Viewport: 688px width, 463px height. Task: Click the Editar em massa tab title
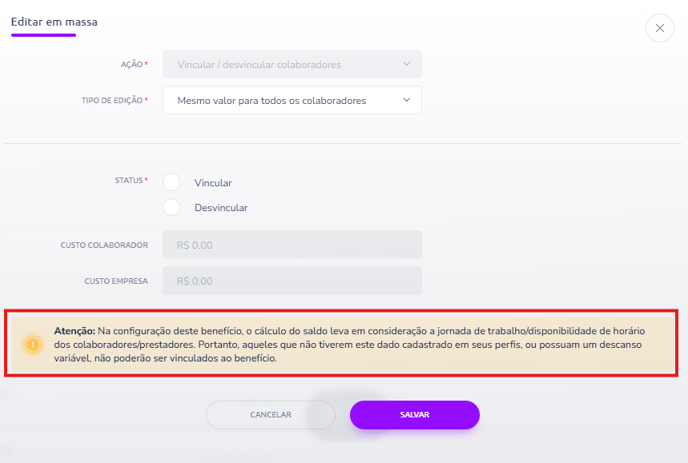point(54,22)
